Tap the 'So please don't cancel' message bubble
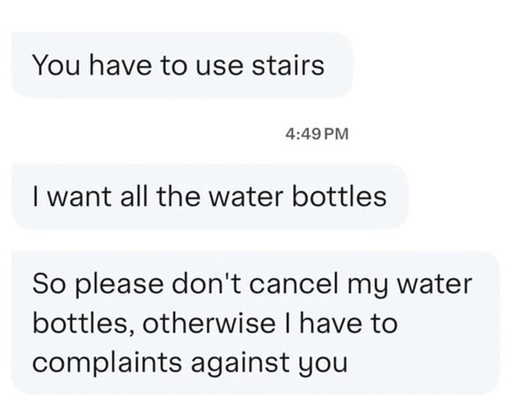 pyautogui.click(x=256, y=323)
